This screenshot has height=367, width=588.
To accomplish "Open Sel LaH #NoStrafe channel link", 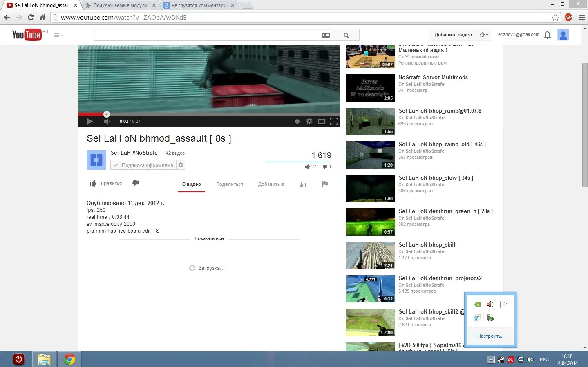I will 134,153.
